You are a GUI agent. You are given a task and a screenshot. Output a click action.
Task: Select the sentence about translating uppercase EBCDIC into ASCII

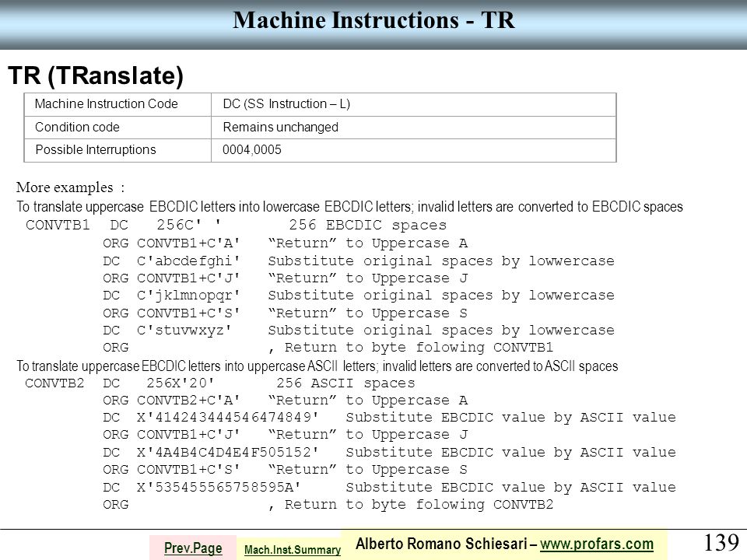317,366
